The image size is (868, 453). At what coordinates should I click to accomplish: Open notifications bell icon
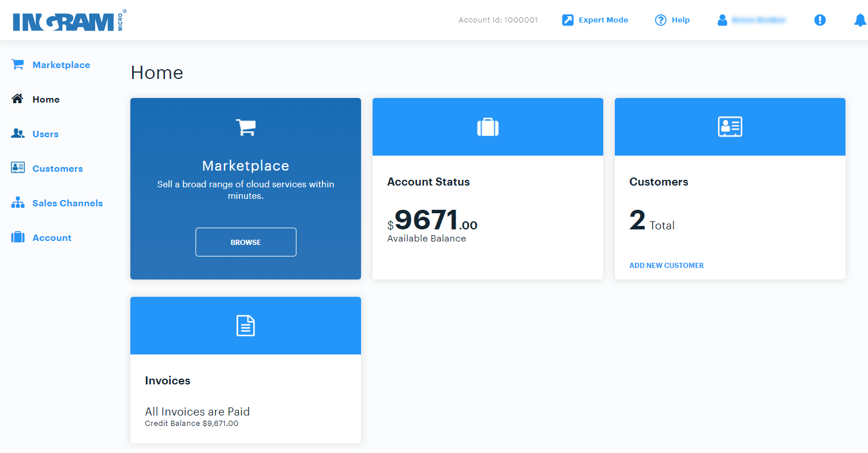coord(860,20)
